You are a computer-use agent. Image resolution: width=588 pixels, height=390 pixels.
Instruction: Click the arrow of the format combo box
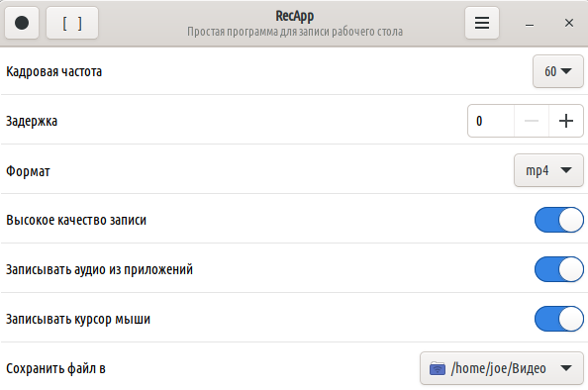click(566, 170)
